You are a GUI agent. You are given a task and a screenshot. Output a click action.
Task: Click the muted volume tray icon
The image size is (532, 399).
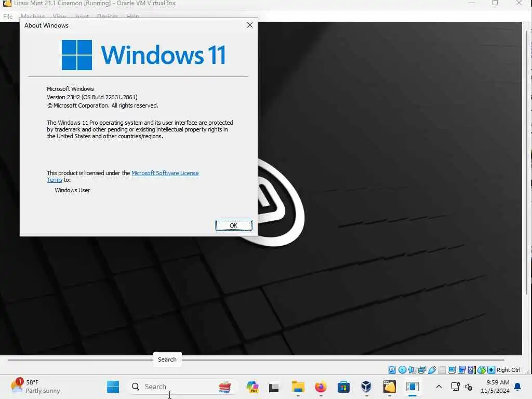[469, 387]
